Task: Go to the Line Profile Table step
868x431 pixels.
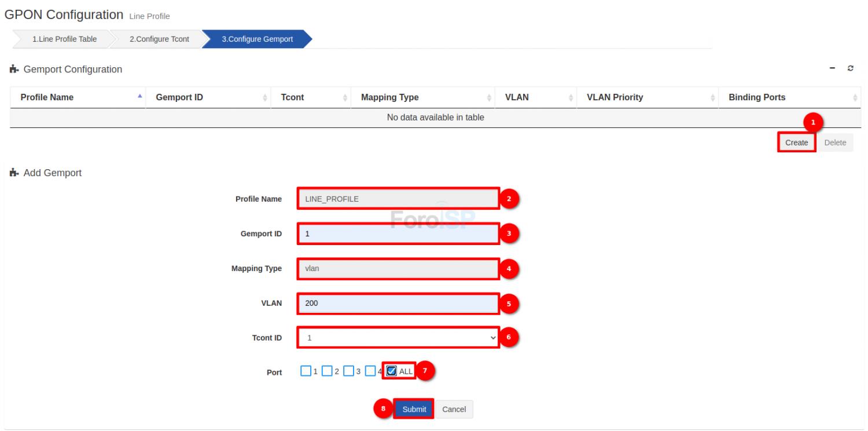Action: tap(64, 39)
